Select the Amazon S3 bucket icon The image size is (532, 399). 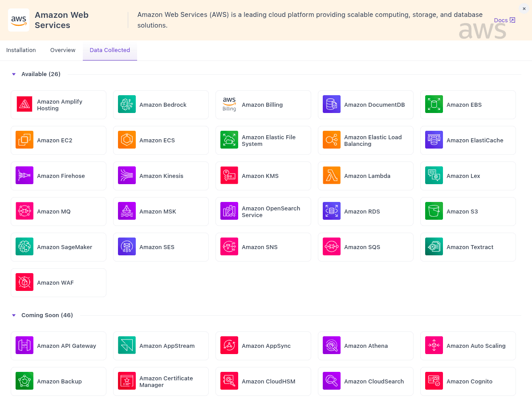click(434, 211)
